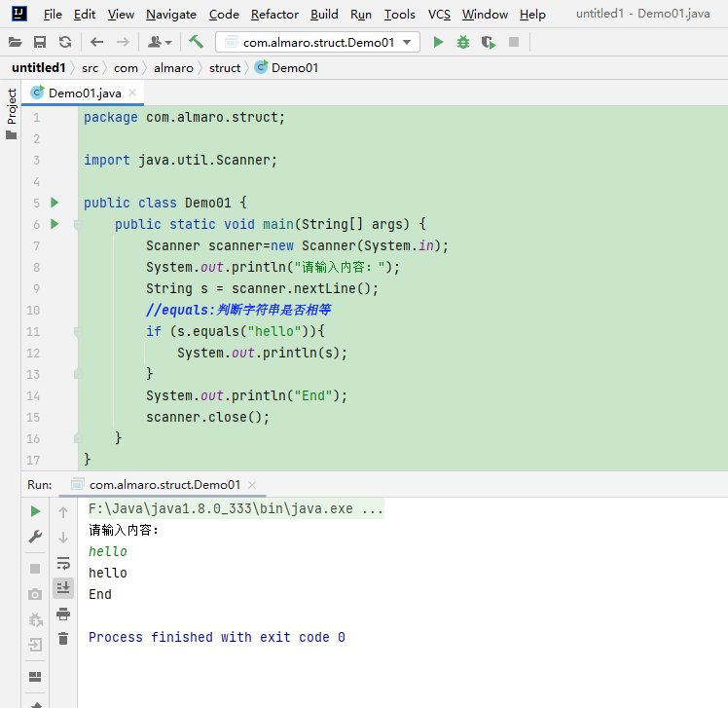This screenshot has width=728, height=708.
Task: Click the untitled1 breadcrumb
Action: point(39,68)
